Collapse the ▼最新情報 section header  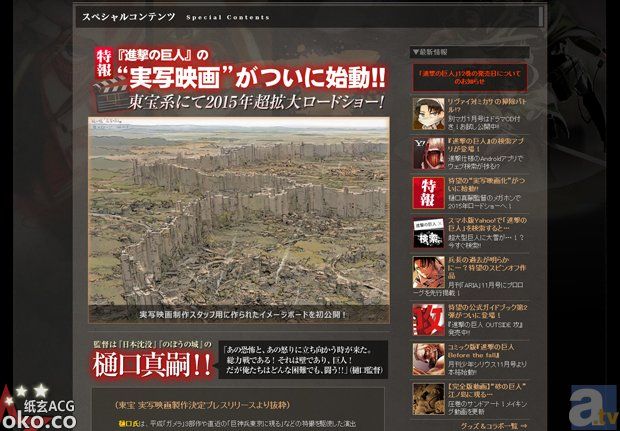click(x=470, y=52)
